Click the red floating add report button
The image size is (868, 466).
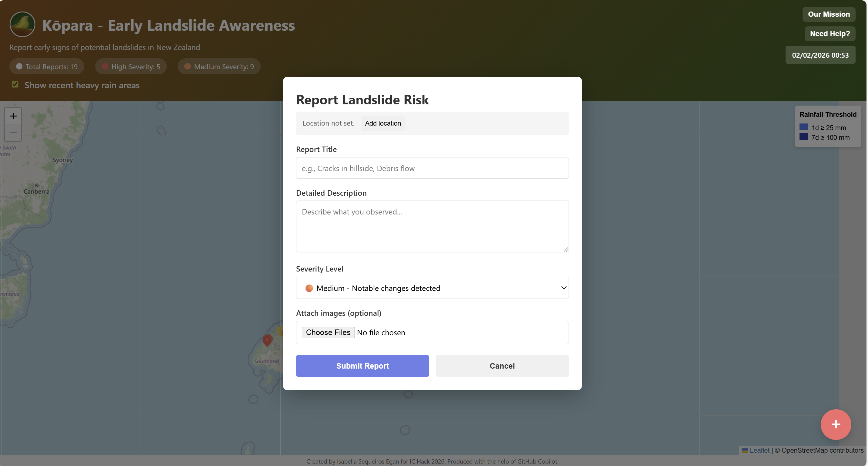835,424
